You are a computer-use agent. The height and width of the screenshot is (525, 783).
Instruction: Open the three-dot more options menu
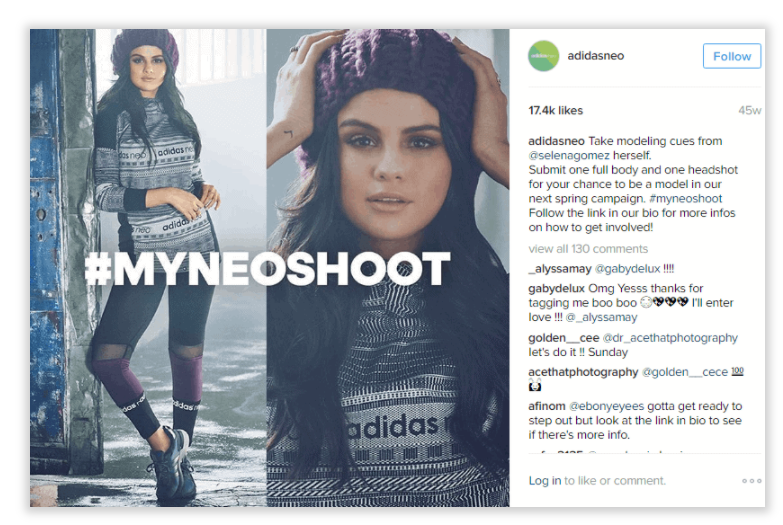click(752, 481)
